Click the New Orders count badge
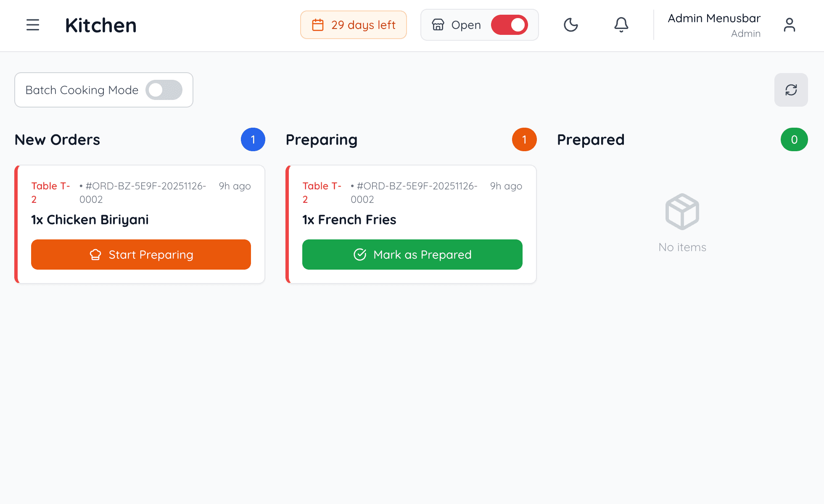The height and width of the screenshot is (504, 824). point(253,139)
